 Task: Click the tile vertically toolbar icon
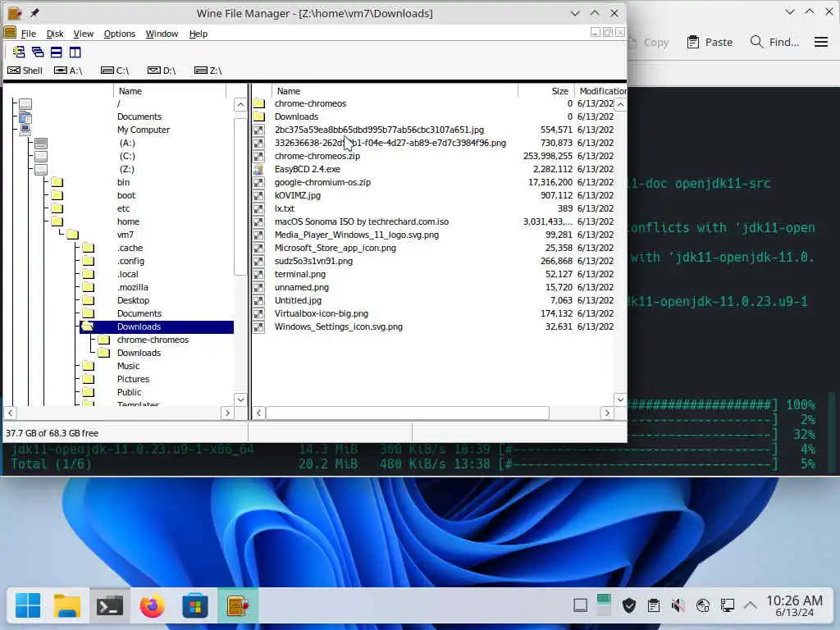click(x=75, y=52)
